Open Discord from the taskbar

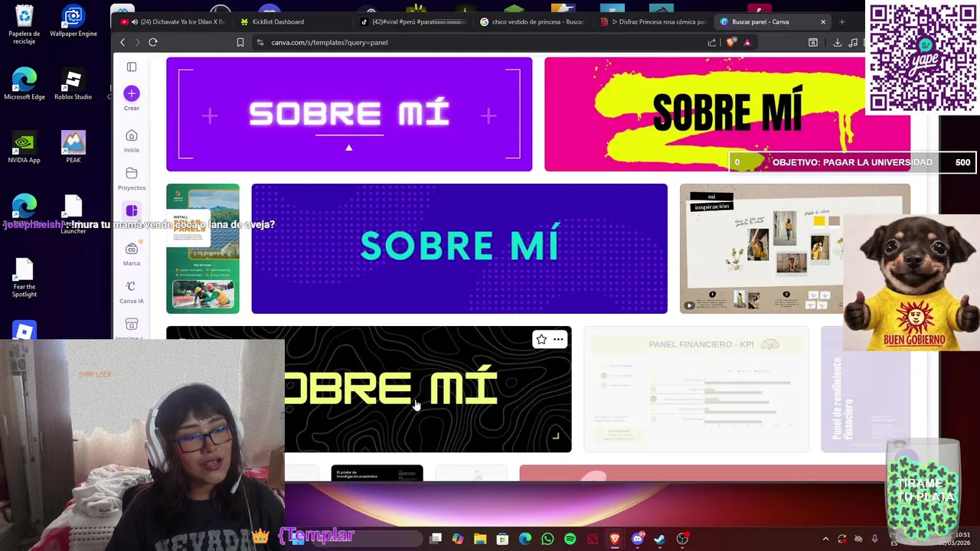point(637,540)
